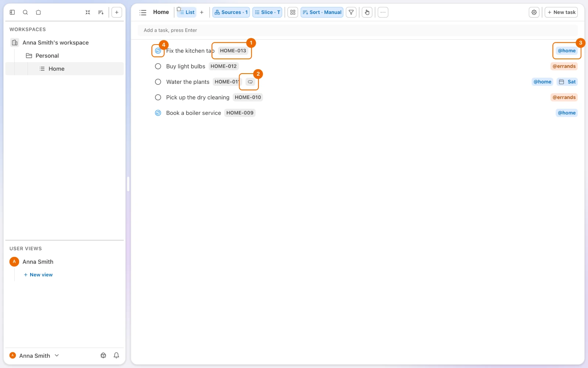Screen dimensions: 588x368
Task: Click the @errands tag on Buy light bulbs
Action: point(564,66)
